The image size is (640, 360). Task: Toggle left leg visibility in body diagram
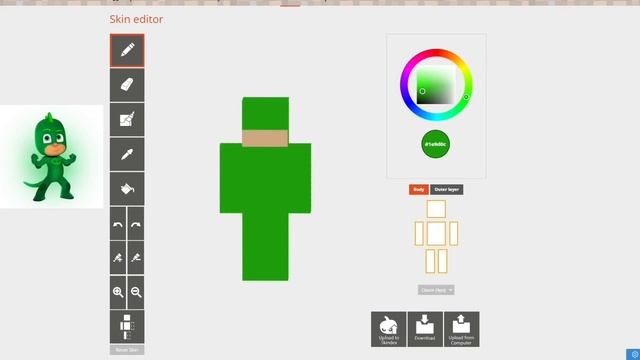[442, 261]
